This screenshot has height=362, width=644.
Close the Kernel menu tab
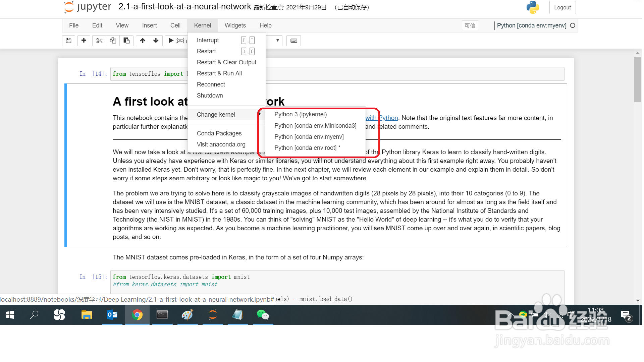tap(203, 25)
